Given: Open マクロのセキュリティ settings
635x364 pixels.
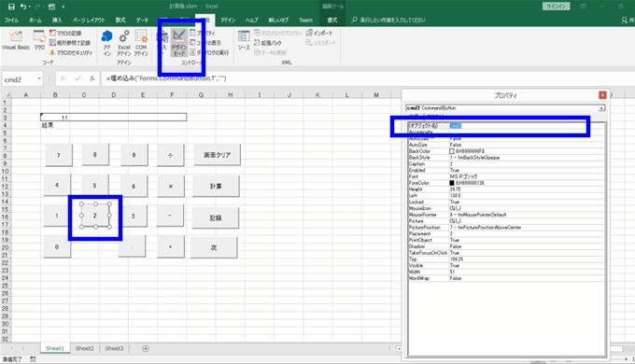Looking at the screenshot, I should point(71,52).
